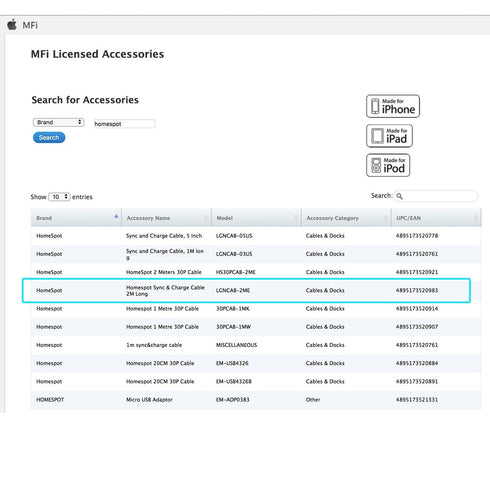Select model LGNCAB-2ME cell
The image size is (490, 490).
point(233,290)
